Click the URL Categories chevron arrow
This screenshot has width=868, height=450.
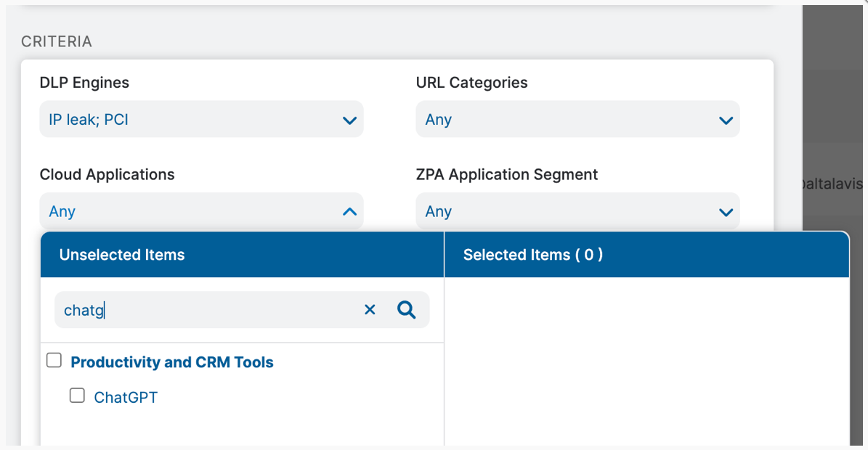click(726, 120)
